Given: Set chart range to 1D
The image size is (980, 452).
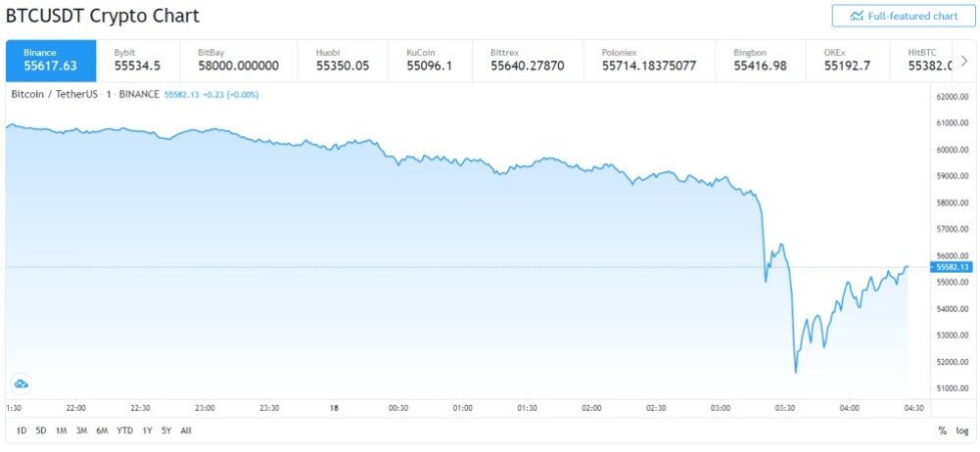Looking at the screenshot, I should (22, 430).
